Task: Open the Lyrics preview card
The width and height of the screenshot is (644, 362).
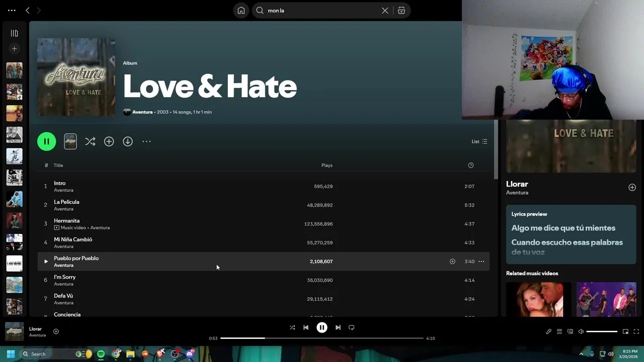Action: (x=571, y=234)
